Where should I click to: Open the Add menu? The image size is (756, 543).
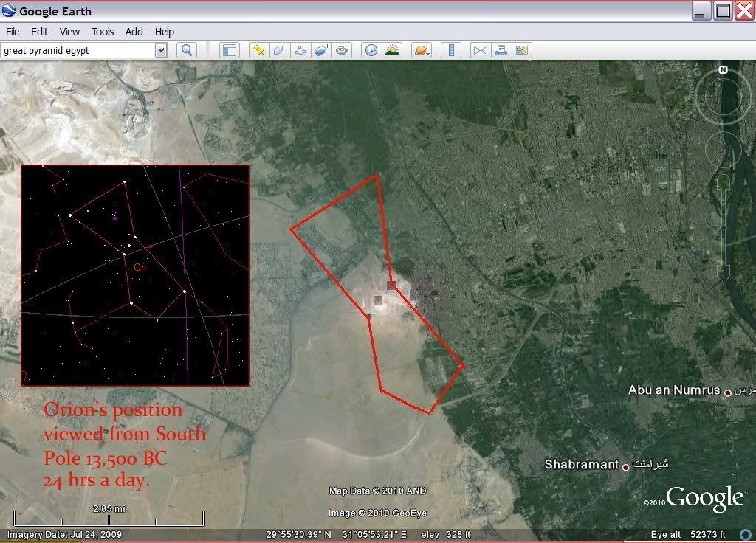click(x=134, y=32)
